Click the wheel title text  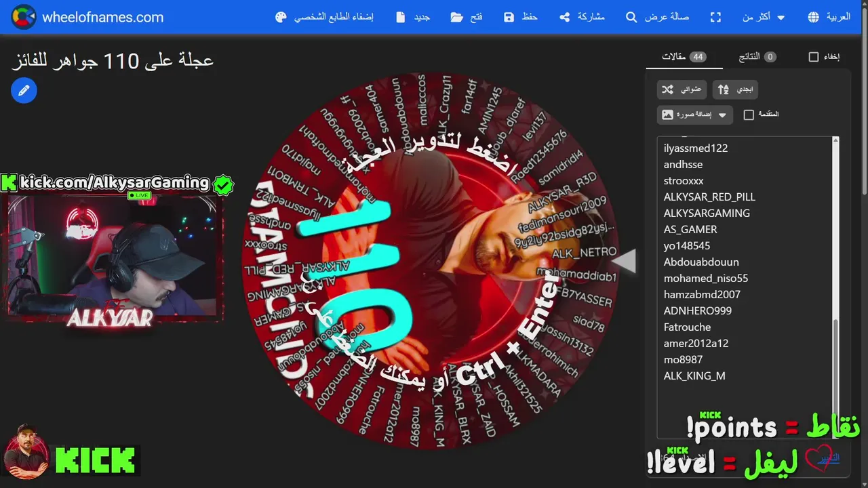pos(113,60)
